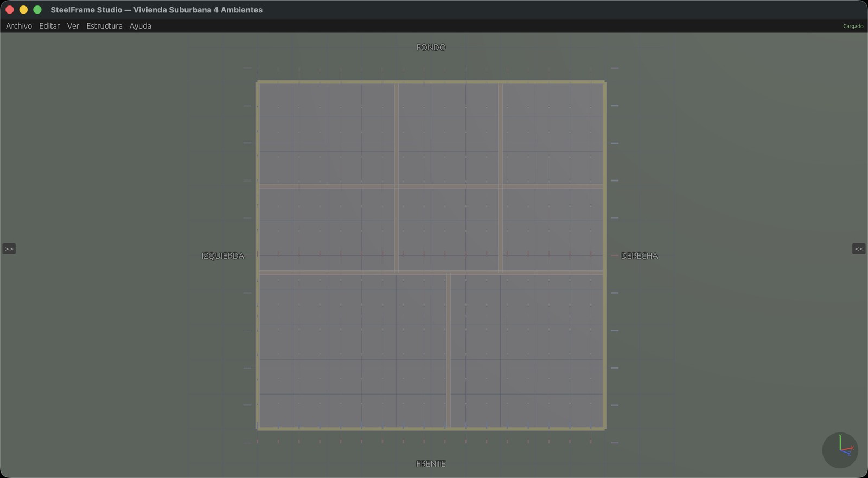The image size is (868, 478).
Task: Maximize the window with green button
Action: point(37,10)
